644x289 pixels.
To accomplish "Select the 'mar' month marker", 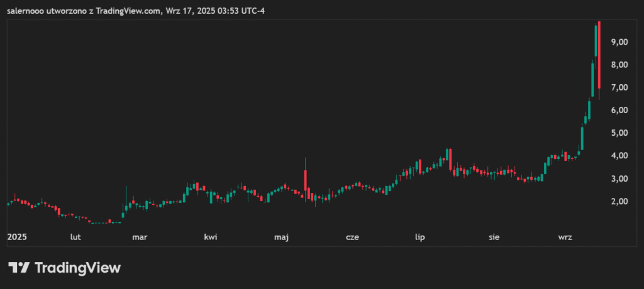I will coord(140,237).
